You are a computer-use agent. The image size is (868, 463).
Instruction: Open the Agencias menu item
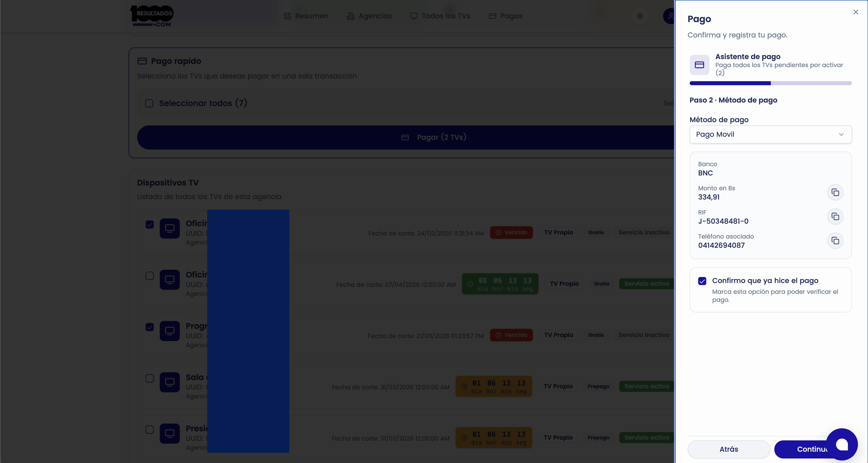click(x=369, y=16)
